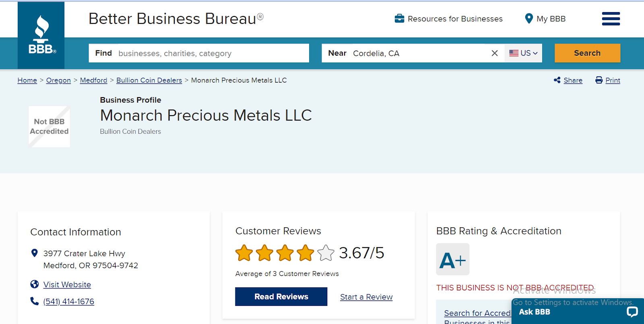
Task: Click the BBB torch logo
Action: tap(41, 35)
